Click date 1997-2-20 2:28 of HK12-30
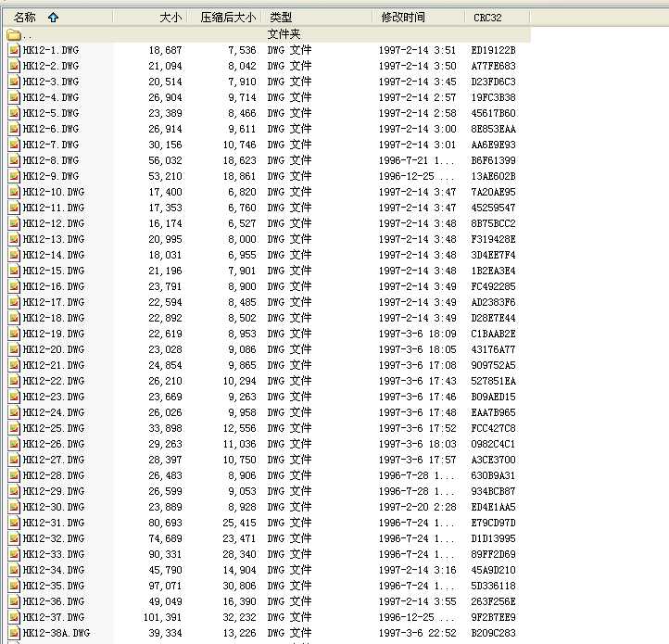 tap(417, 508)
